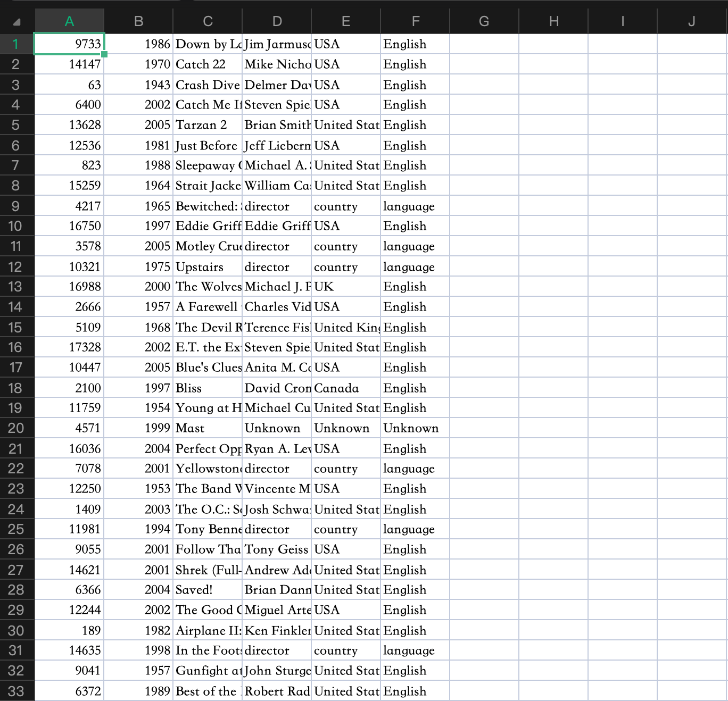This screenshot has height=701, width=728.
Task: Click 'David Cron' director cell
Action: coord(277,388)
